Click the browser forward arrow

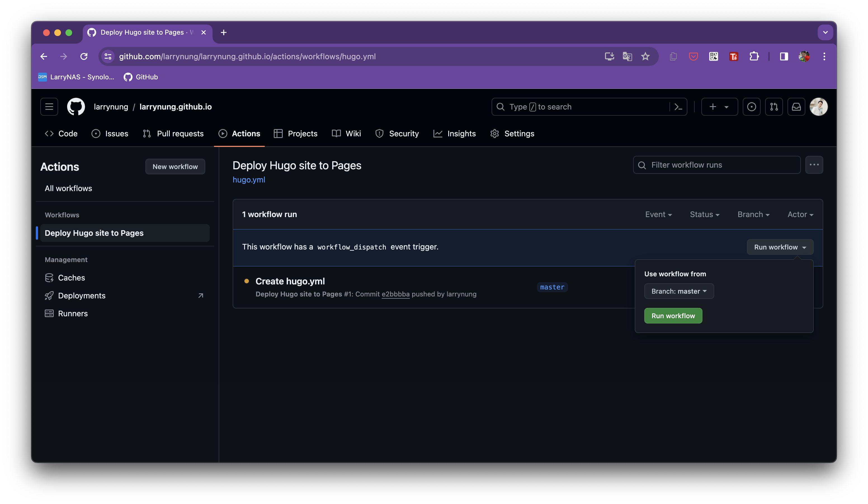pos(63,56)
